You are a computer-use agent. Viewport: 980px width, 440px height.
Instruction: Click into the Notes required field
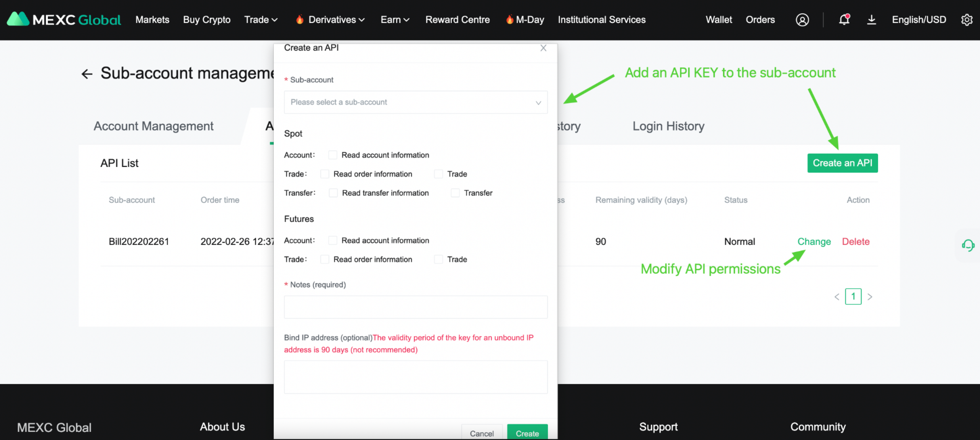coord(415,307)
